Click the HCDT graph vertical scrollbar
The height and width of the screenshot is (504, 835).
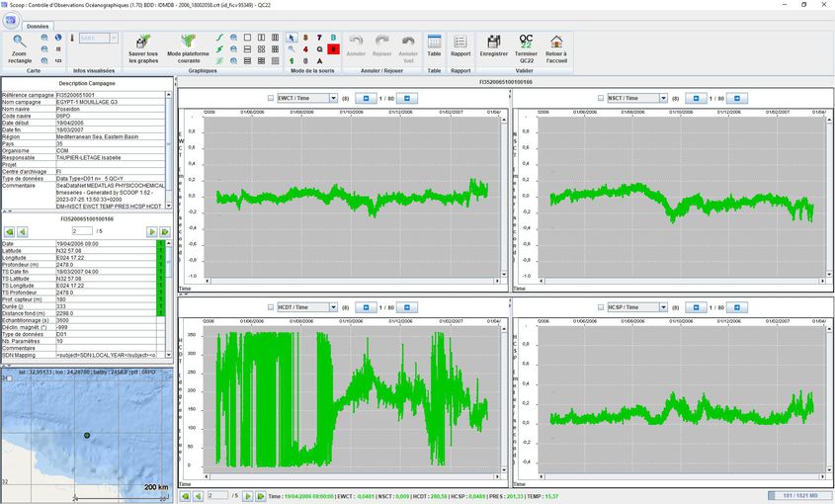(504, 398)
